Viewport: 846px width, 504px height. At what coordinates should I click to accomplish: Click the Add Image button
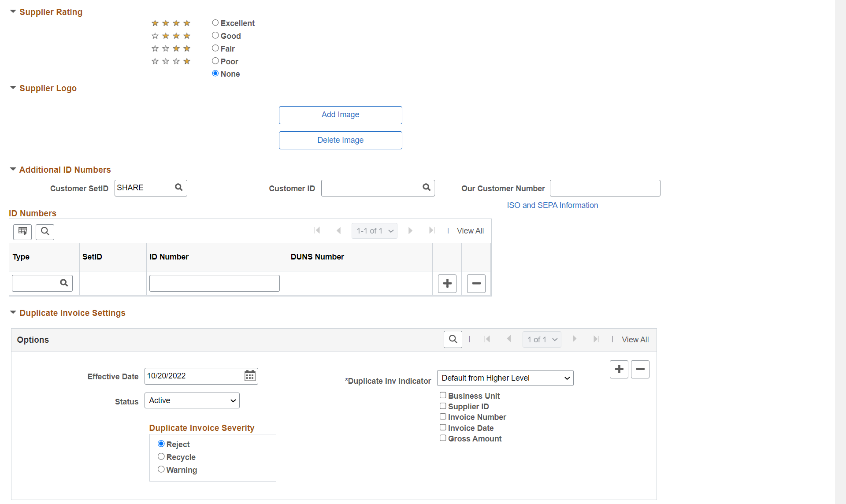(x=341, y=115)
